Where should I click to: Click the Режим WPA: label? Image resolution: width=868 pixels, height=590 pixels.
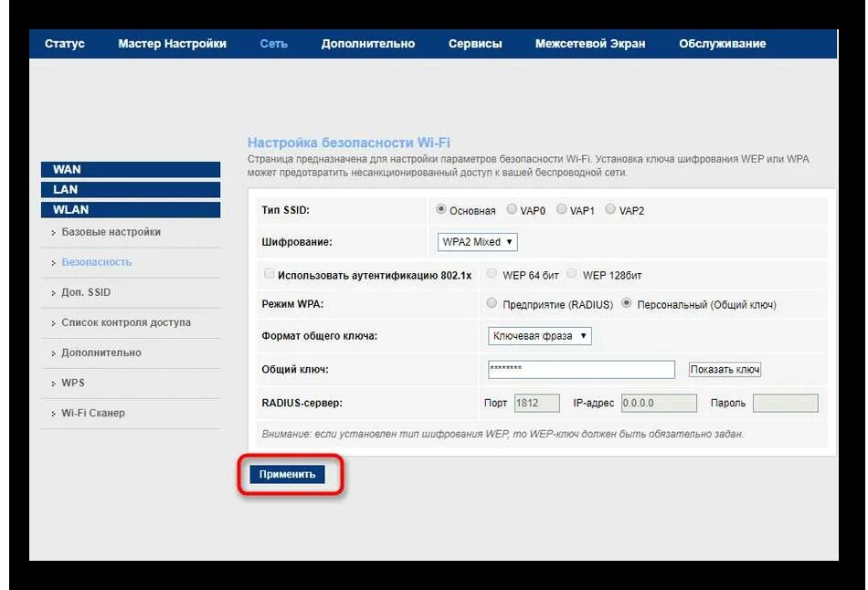[292, 304]
